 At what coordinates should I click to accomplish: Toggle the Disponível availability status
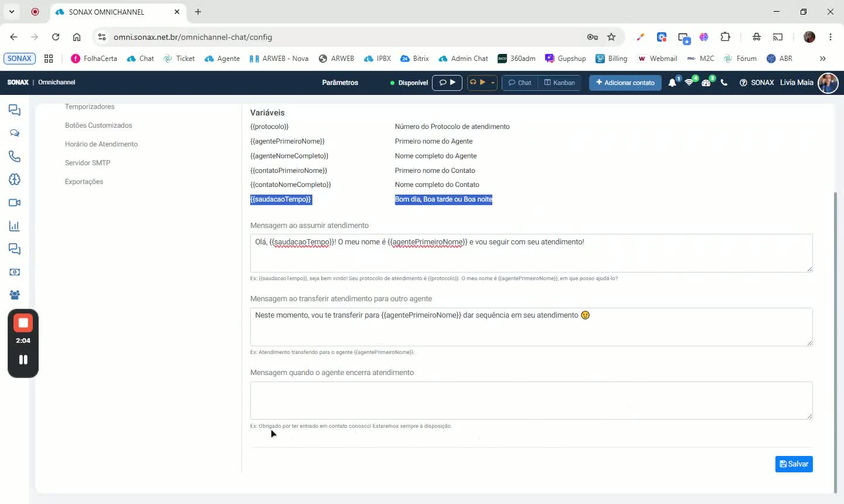click(409, 83)
